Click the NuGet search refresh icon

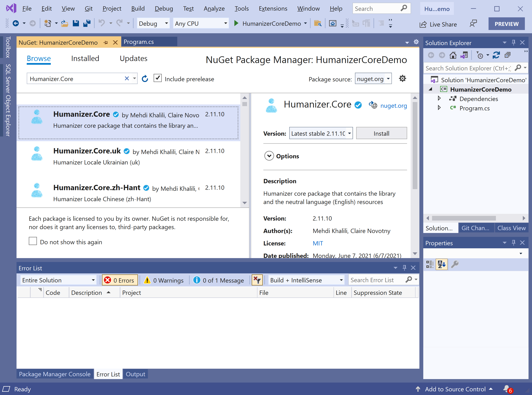145,79
